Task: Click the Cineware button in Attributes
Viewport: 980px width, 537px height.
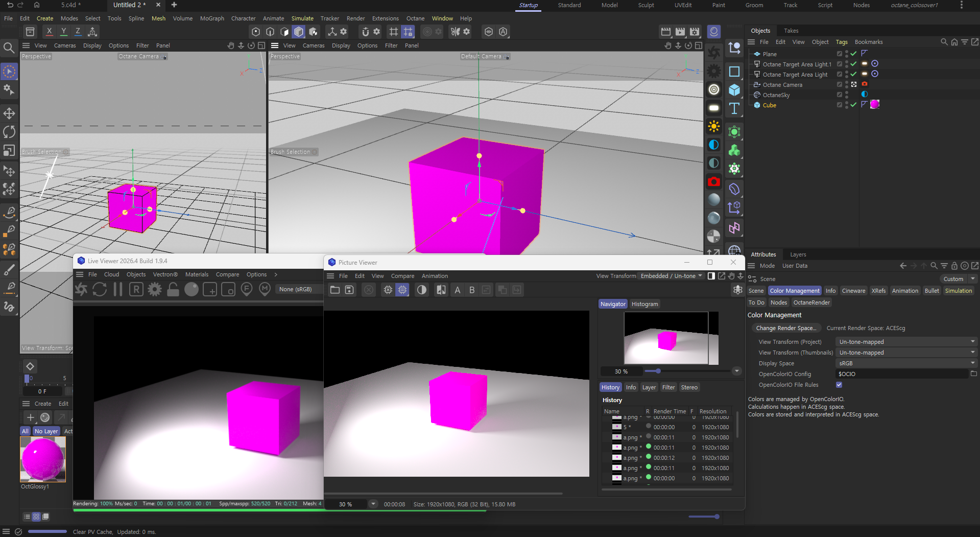Action: click(853, 291)
